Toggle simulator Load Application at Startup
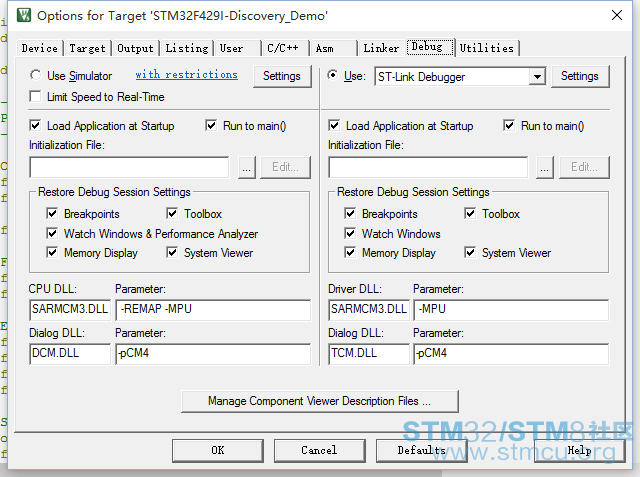640x477 pixels. pos(36,125)
